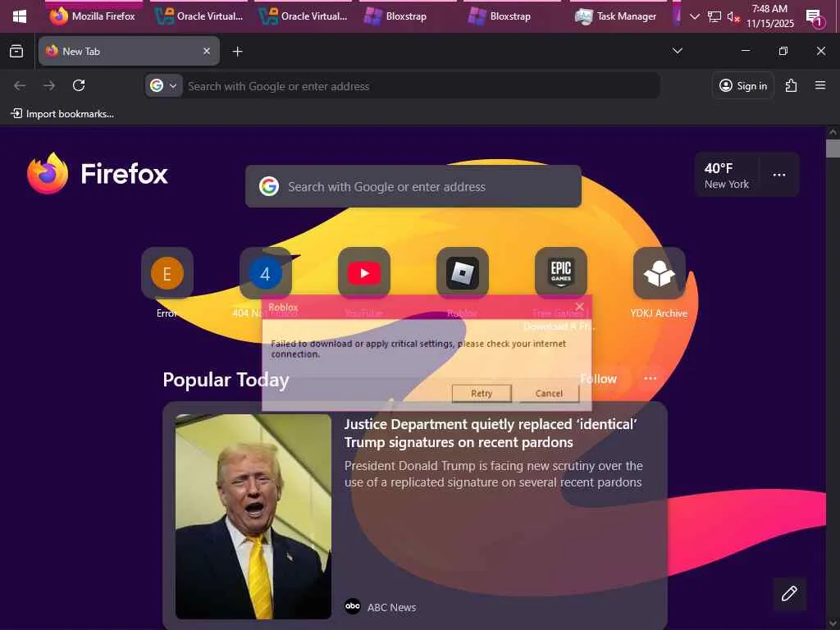
Task: Click the page scrollbar thumb
Action: tap(833, 148)
